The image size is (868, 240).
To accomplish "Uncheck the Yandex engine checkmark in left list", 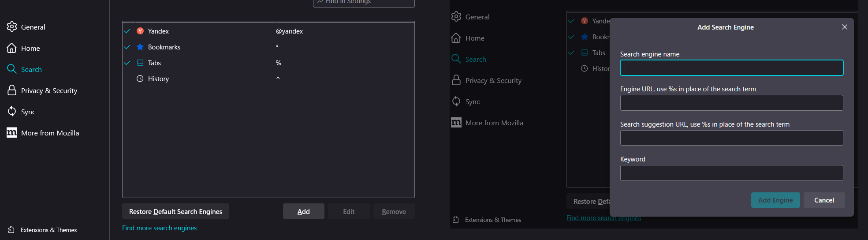I will [127, 31].
